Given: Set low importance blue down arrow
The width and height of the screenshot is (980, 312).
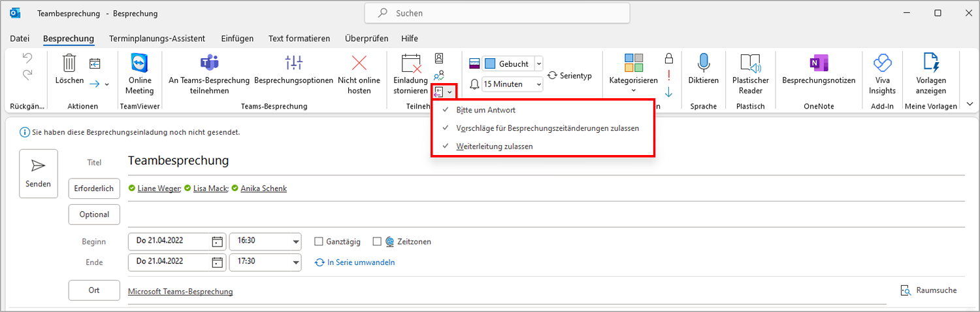Looking at the screenshot, I should tap(668, 92).
